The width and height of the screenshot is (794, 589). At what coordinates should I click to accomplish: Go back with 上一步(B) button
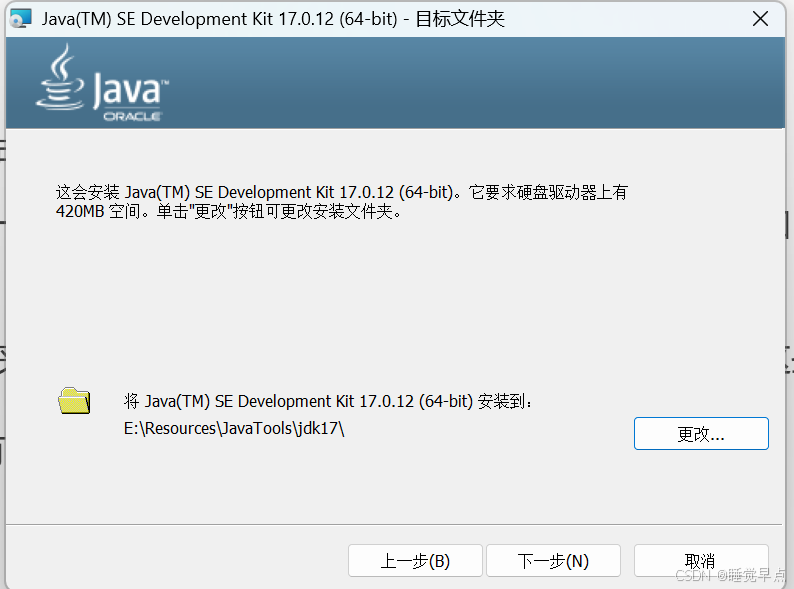point(415,561)
